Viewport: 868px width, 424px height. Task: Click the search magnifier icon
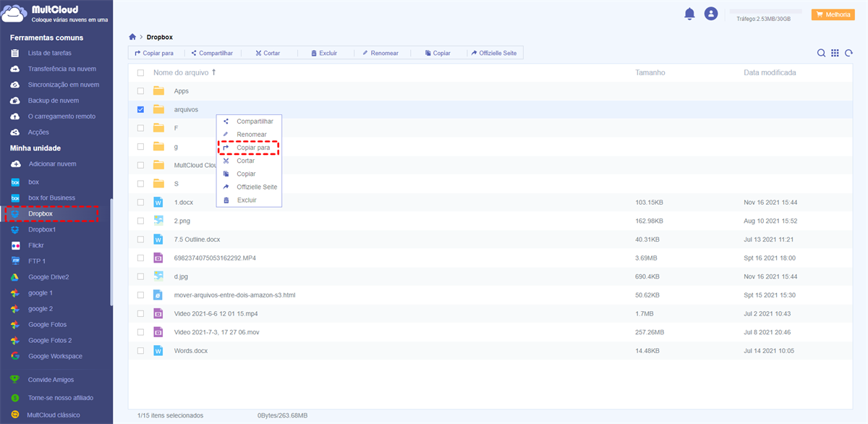[821, 53]
